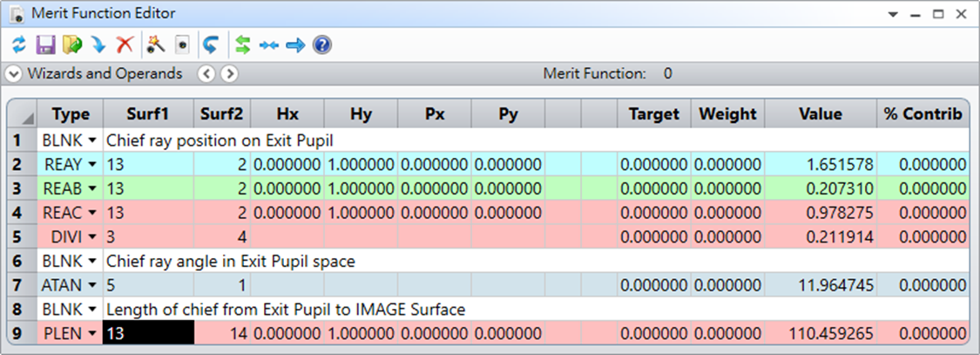980x355 pixels.
Task: Click the Hx column header
Action: click(x=287, y=114)
